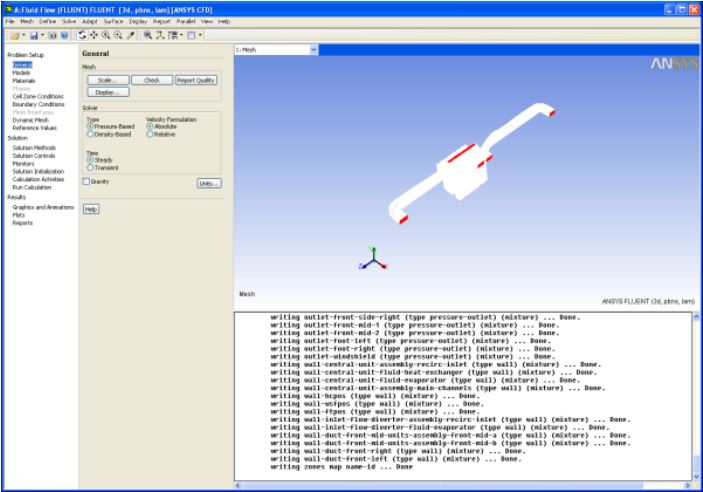
Task: Click the Units... button
Action: [208, 184]
